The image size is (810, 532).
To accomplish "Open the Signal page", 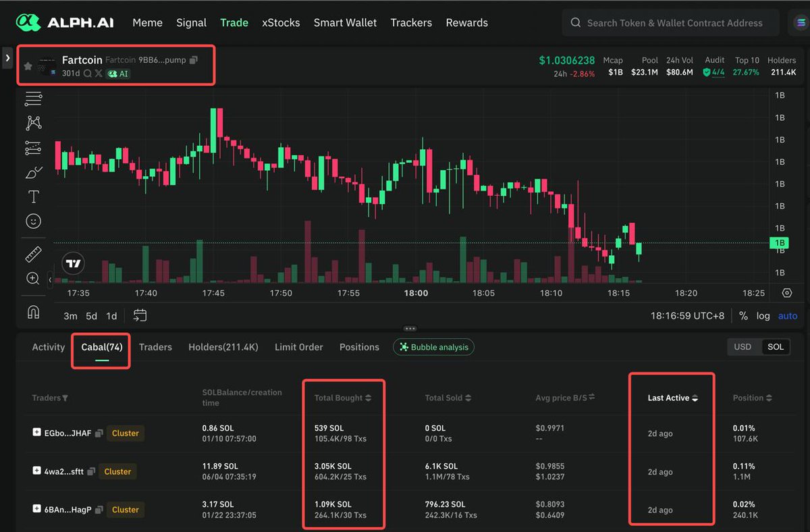I will [x=191, y=23].
